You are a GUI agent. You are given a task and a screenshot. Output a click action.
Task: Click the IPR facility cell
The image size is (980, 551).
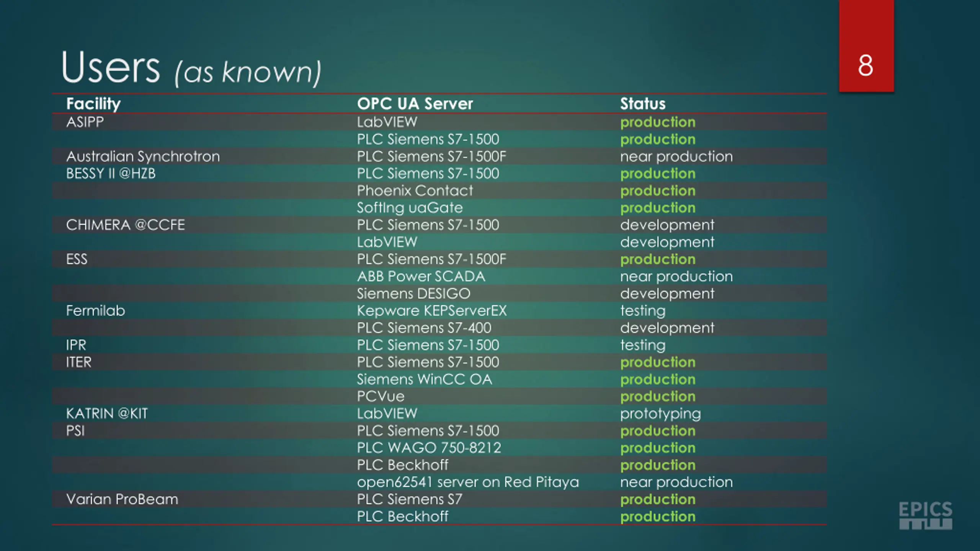(76, 345)
